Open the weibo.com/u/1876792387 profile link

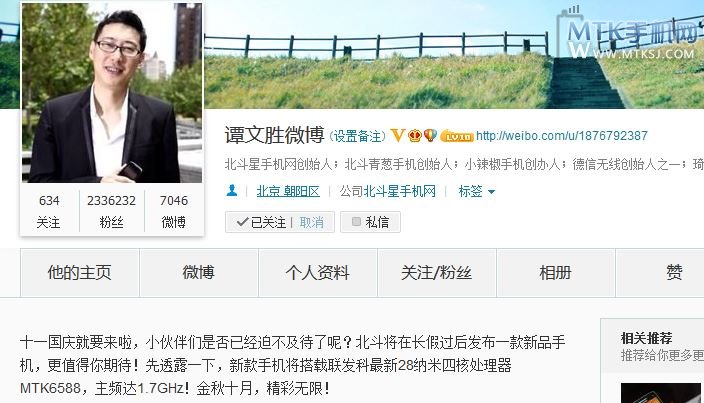pos(562,136)
